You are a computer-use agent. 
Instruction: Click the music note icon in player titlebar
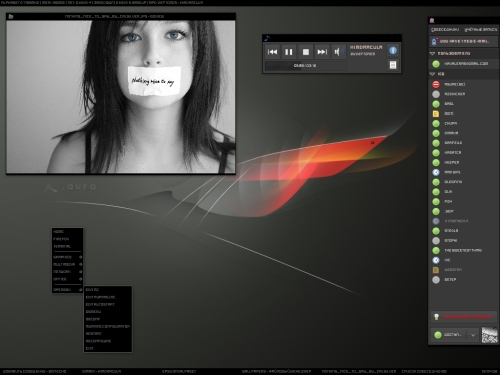tap(267, 38)
